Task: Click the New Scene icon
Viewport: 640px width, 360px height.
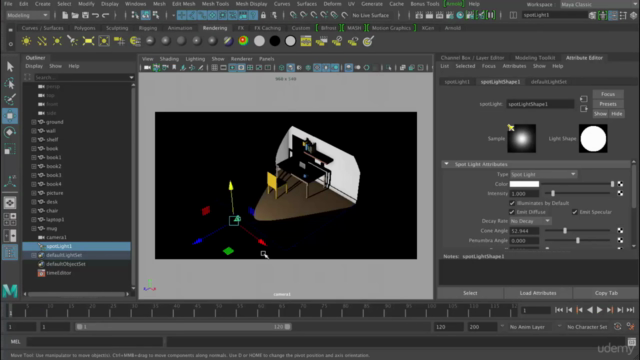Action: point(65,15)
